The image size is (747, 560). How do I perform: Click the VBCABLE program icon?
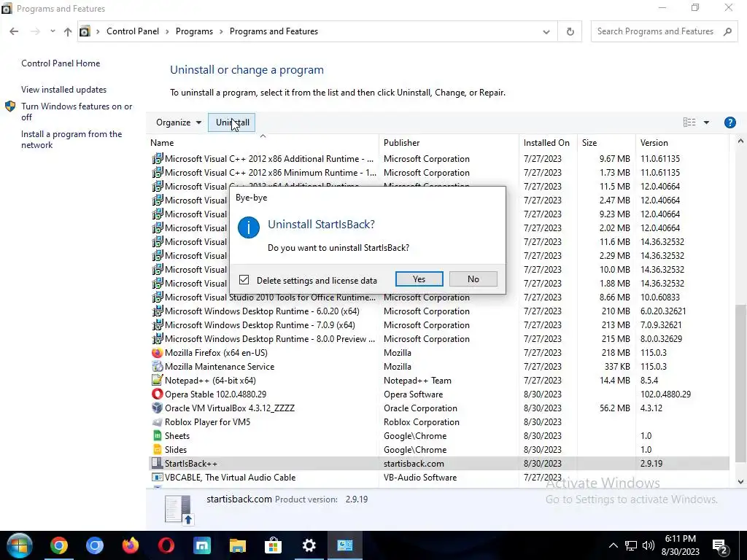[x=158, y=477]
